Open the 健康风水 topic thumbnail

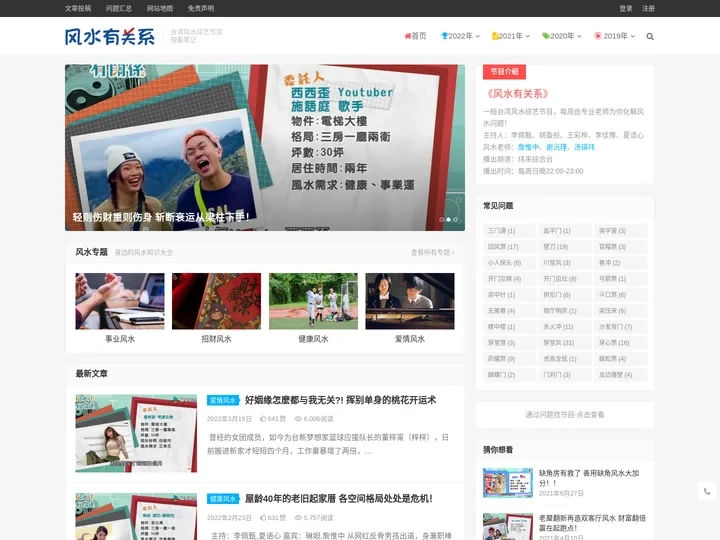[313, 301]
